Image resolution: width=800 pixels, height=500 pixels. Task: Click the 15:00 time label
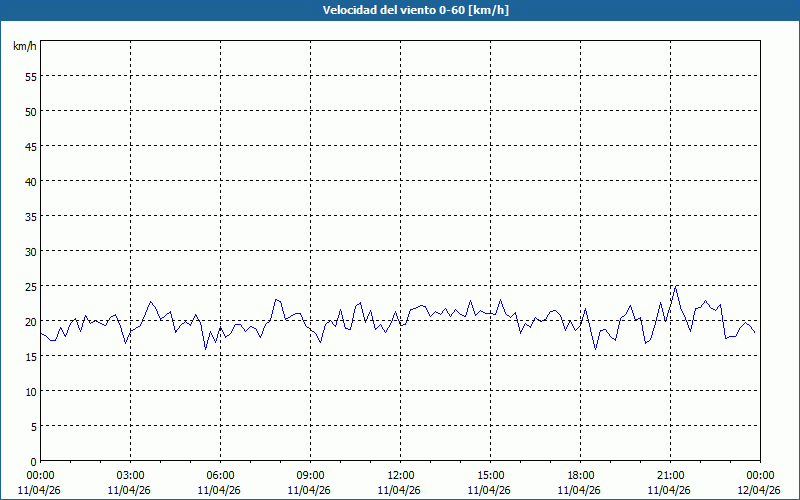pyautogui.click(x=490, y=475)
